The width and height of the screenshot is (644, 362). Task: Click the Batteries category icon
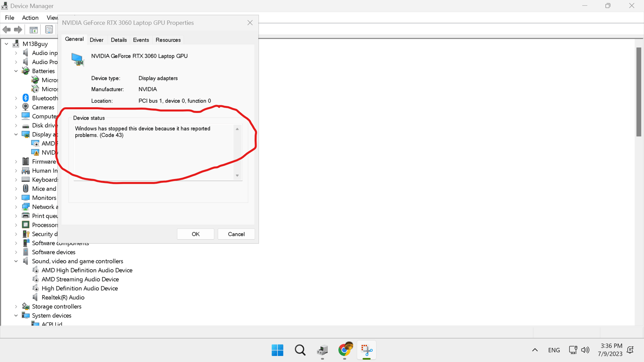[25, 71]
